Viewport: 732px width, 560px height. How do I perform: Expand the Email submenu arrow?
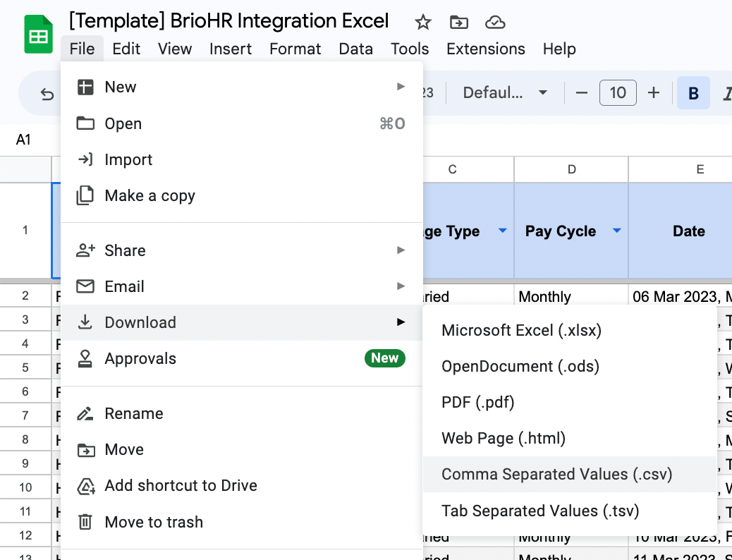tap(401, 286)
